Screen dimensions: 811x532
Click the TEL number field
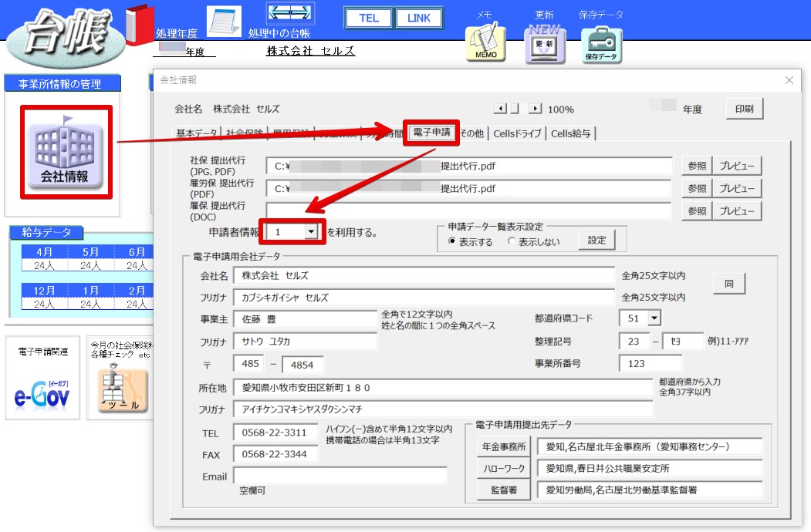pos(275,433)
